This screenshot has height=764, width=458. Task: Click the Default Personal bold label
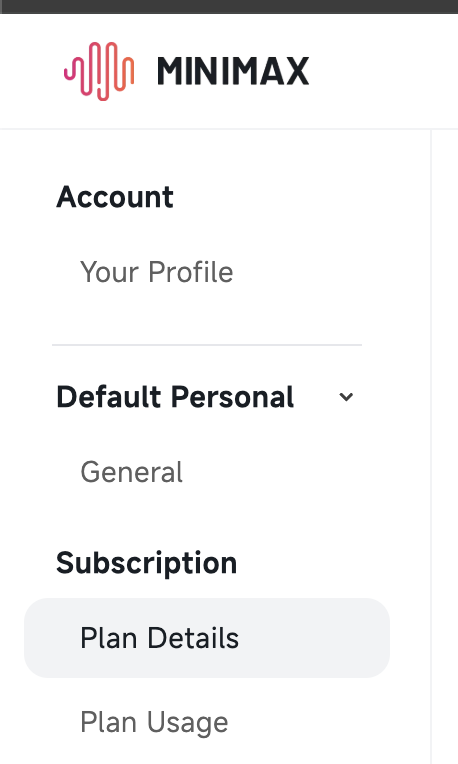pyautogui.click(x=175, y=397)
